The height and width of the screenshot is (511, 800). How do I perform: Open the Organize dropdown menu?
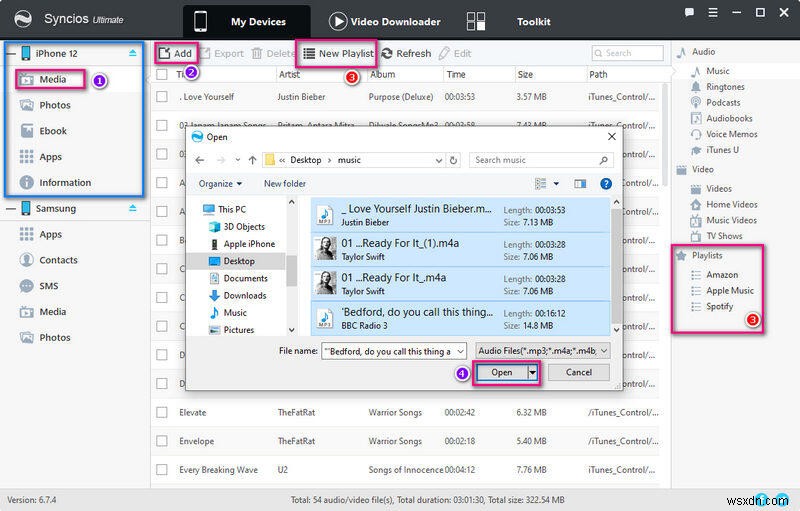click(x=220, y=184)
